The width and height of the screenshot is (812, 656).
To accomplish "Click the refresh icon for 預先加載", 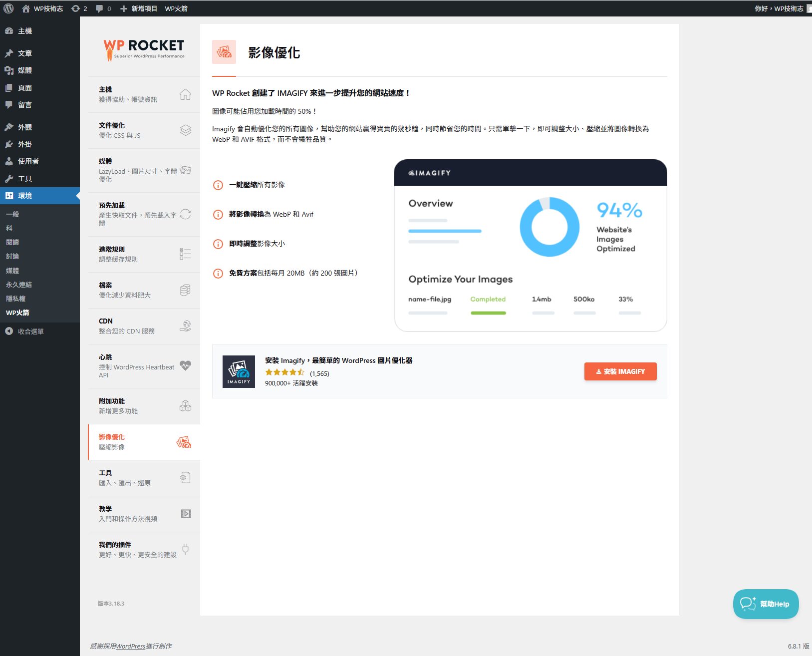I will pos(185,214).
